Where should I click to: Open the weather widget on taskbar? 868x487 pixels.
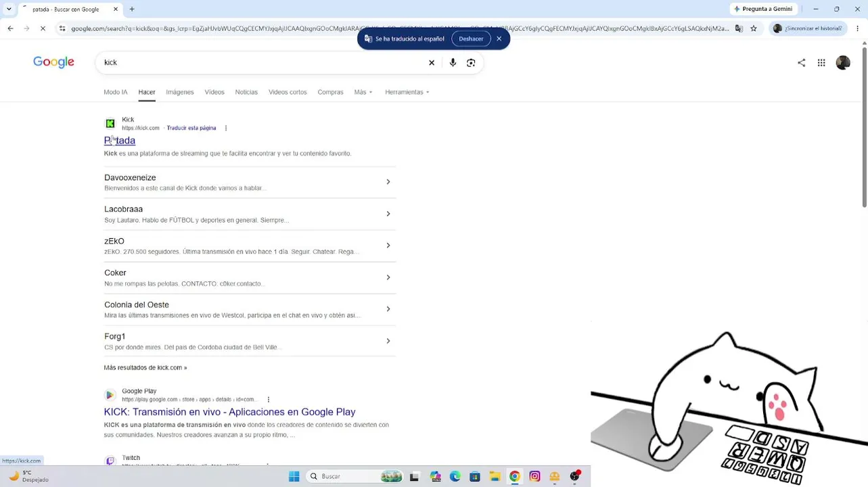[27, 476]
